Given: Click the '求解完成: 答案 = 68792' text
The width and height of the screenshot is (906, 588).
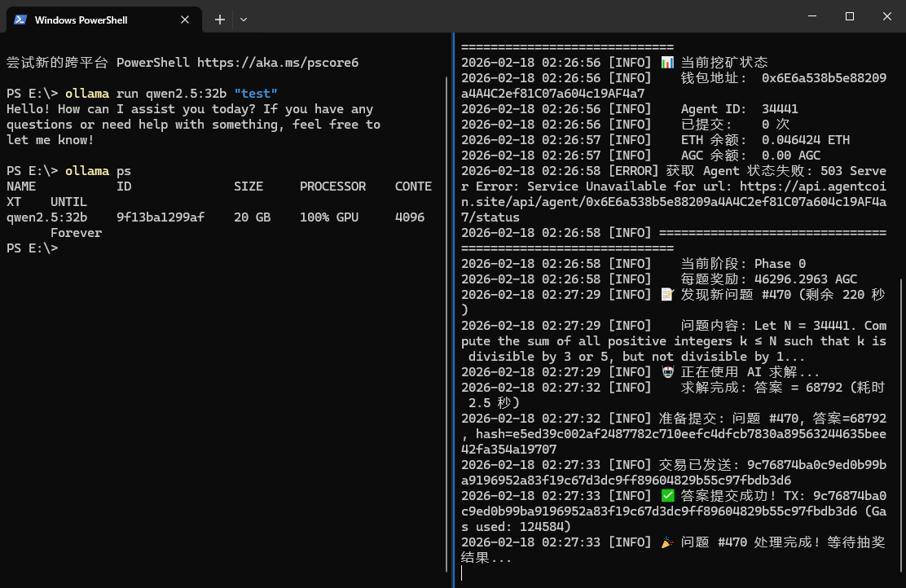Looking at the screenshot, I should pos(762,388).
